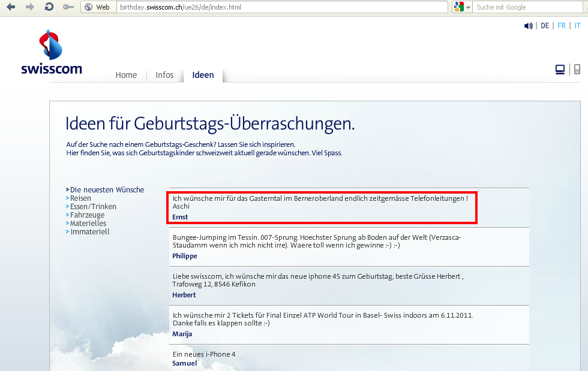Click the Bungee-Jumping im Tessin wish text
This screenshot has width=588, height=371.
(317, 242)
